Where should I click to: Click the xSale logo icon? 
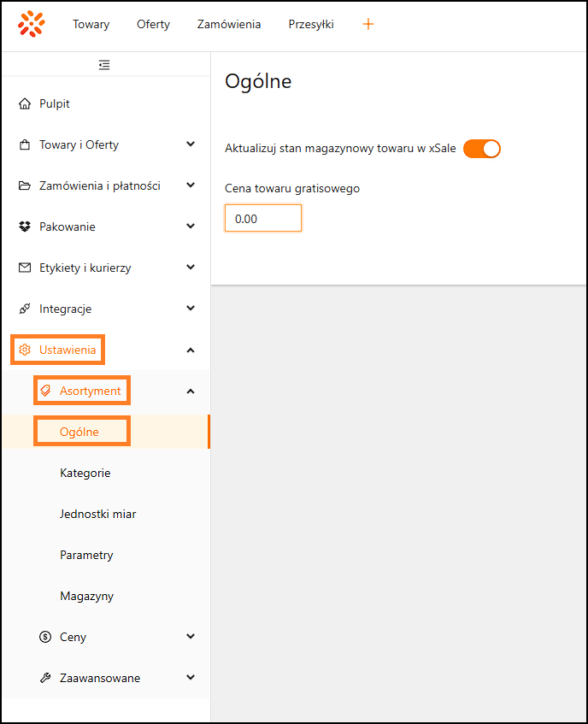(x=32, y=24)
